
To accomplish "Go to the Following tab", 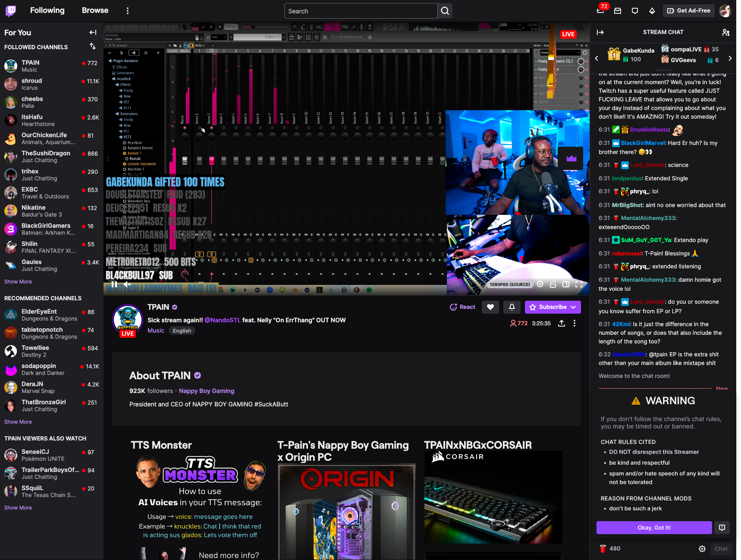I will pos(47,10).
